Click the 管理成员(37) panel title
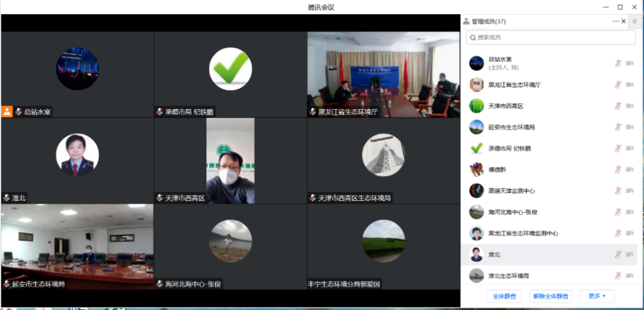The image size is (644, 310). pos(489,21)
